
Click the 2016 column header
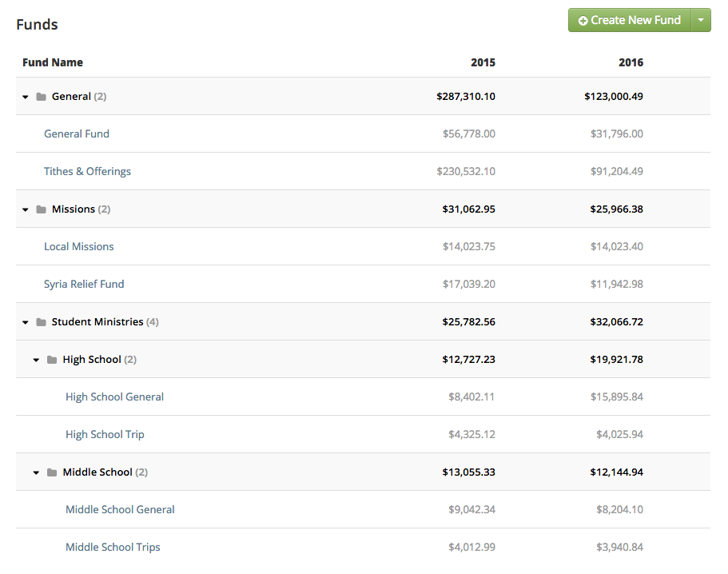631,62
